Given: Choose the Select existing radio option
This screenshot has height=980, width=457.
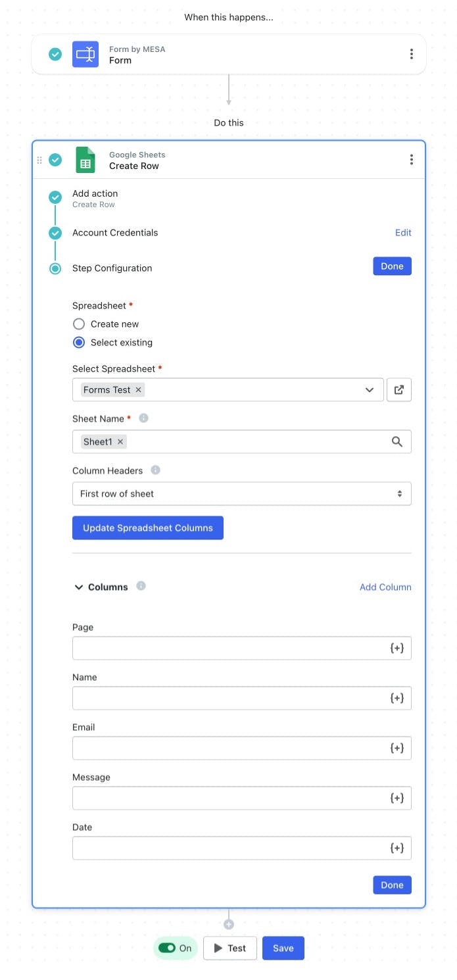Looking at the screenshot, I should pos(79,342).
